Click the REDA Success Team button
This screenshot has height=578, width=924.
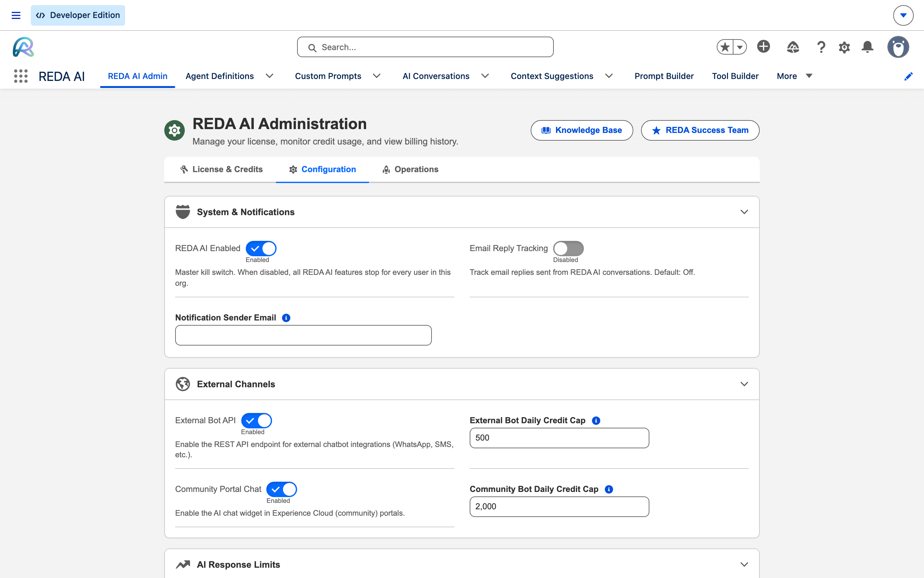pos(700,130)
